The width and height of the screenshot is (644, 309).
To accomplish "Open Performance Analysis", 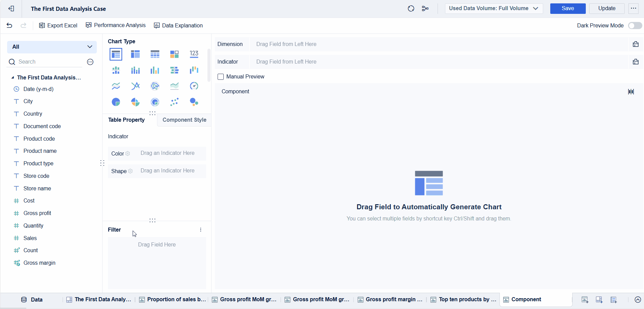I will 116,25.
